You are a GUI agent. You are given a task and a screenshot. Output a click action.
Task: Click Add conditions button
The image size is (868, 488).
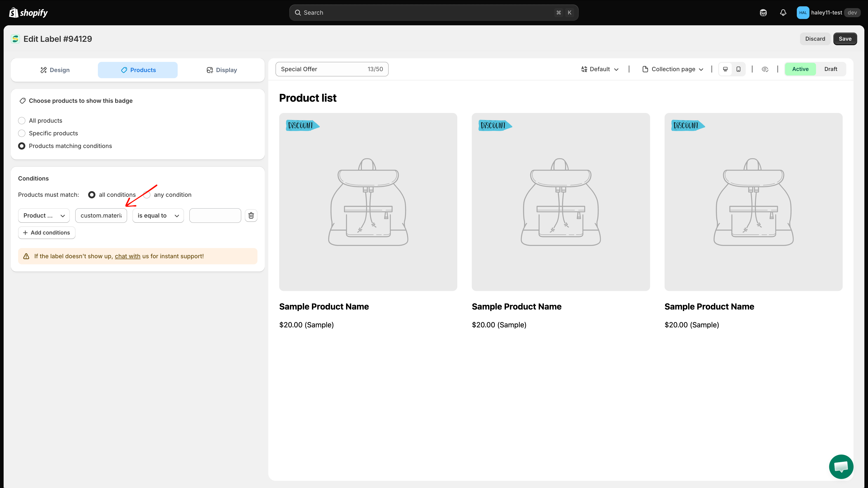(47, 233)
